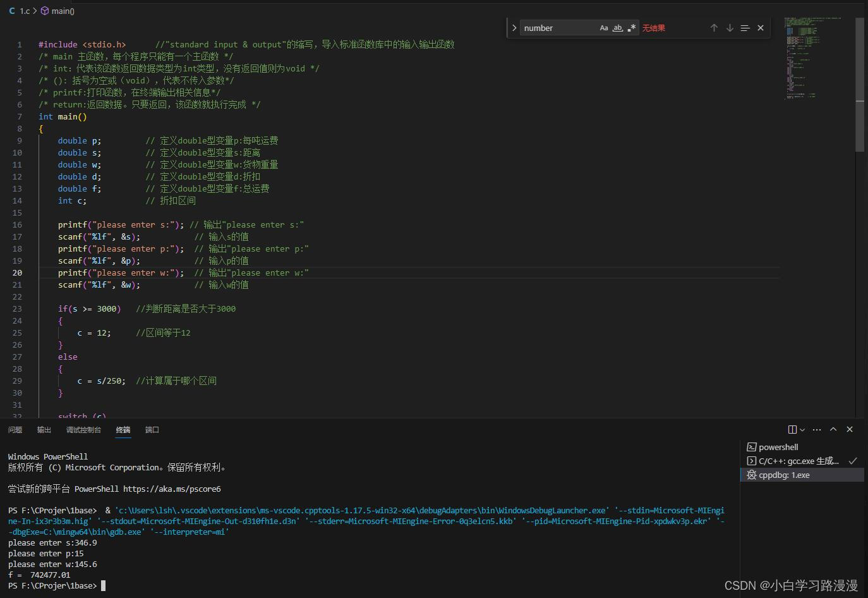
Task: Open terminal panel more actions ellipsis
Action: pos(817,429)
